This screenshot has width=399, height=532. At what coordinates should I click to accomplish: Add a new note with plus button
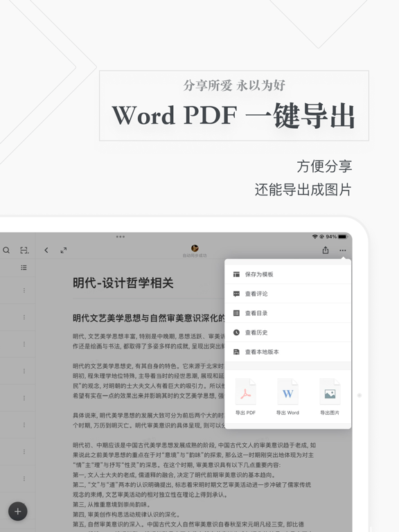click(17, 511)
